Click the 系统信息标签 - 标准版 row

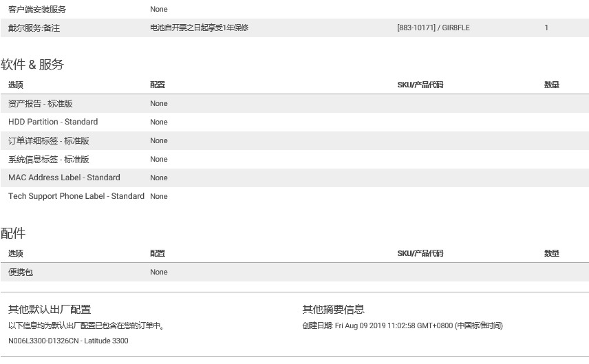(x=48, y=159)
